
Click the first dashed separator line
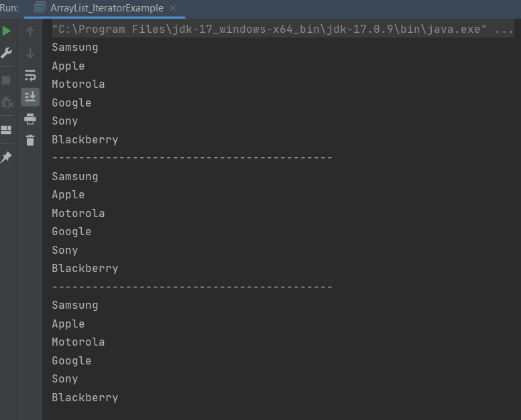click(x=192, y=158)
